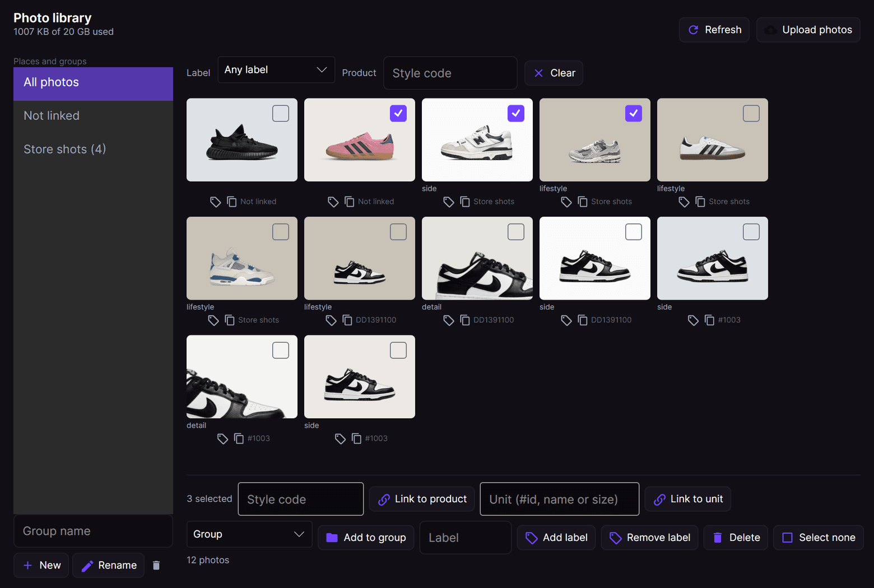Expand the Group dropdown in the action bar

pos(249,534)
